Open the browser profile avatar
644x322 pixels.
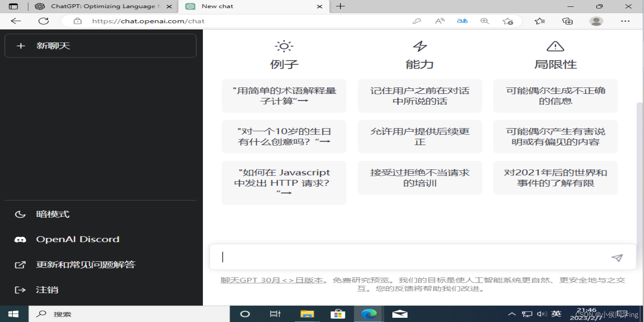[596, 21]
